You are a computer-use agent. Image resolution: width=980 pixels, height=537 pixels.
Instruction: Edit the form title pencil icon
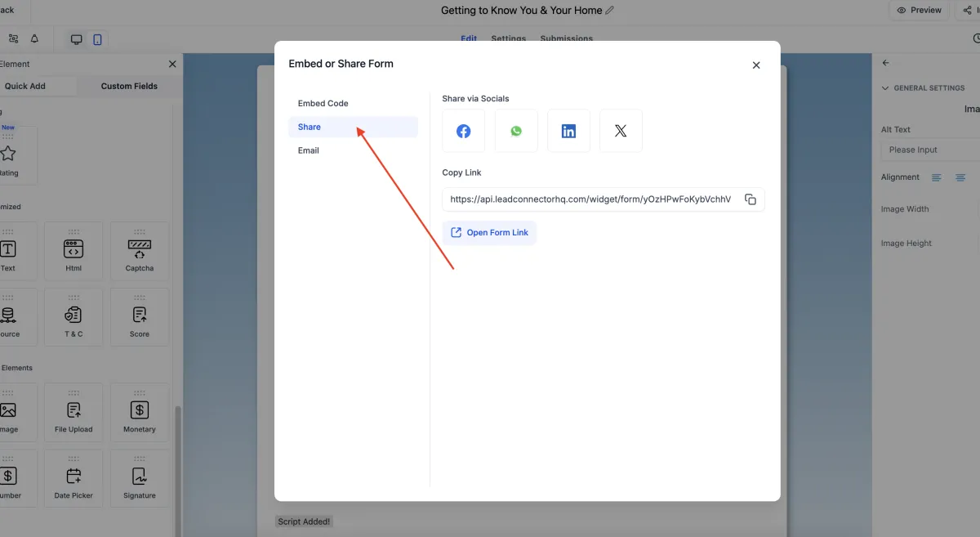(609, 11)
